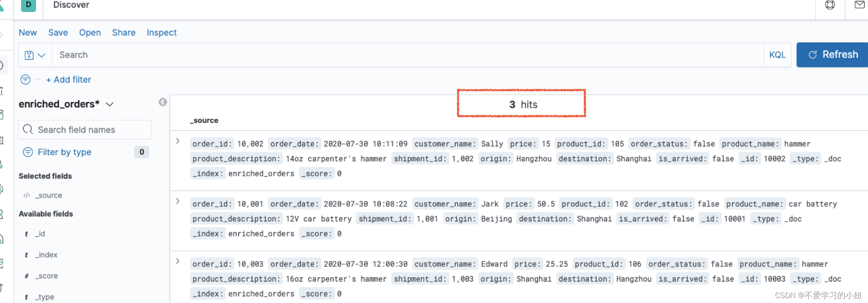Click the source code icon beside _source
This screenshot has width=868, height=303.
pos(27,195)
